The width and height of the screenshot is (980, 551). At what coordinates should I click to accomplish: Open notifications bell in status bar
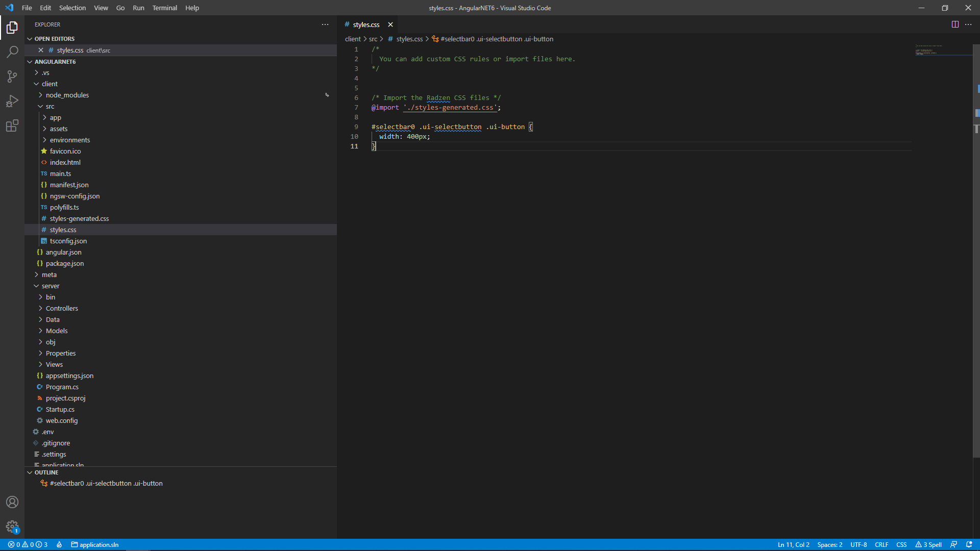click(x=969, y=545)
